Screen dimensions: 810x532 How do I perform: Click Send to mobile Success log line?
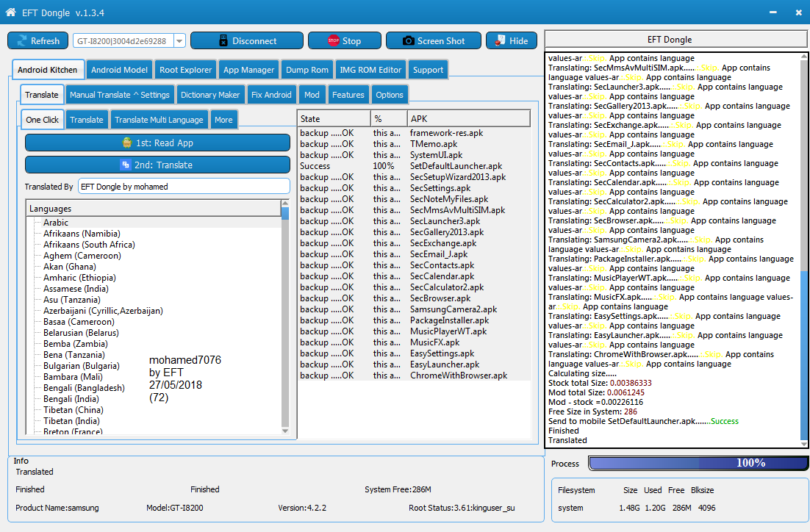[x=643, y=422]
